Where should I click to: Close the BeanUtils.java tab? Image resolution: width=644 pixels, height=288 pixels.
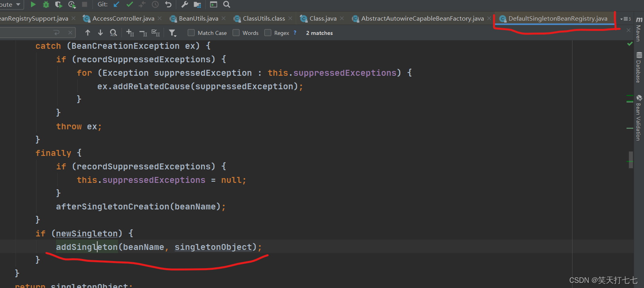point(224,18)
